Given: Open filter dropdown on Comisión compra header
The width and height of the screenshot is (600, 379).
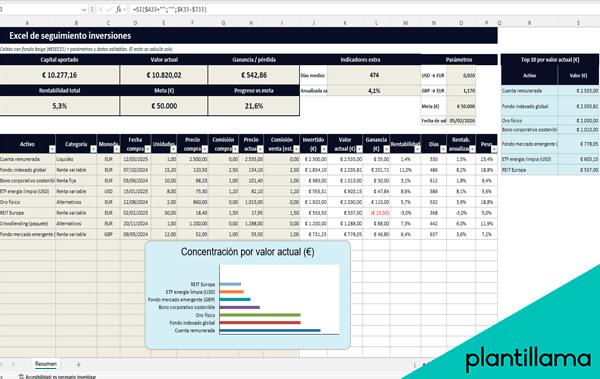Looking at the screenshot, I should tap(235, 149).
